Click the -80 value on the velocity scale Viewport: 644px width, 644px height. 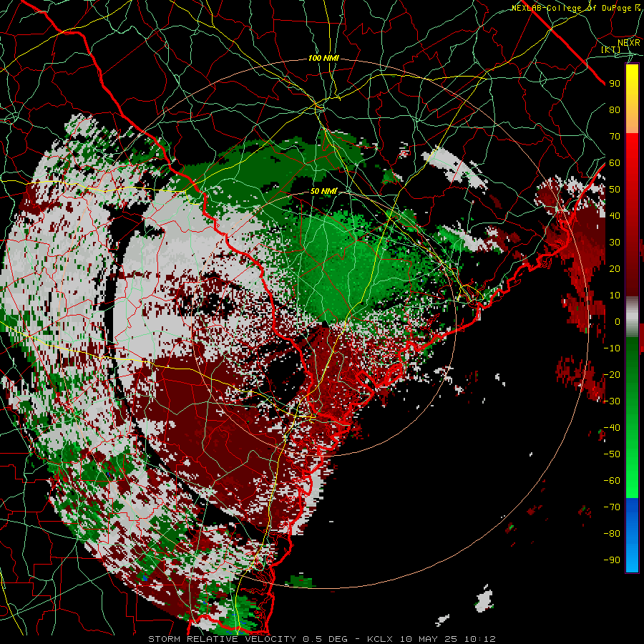coord(612,534)
